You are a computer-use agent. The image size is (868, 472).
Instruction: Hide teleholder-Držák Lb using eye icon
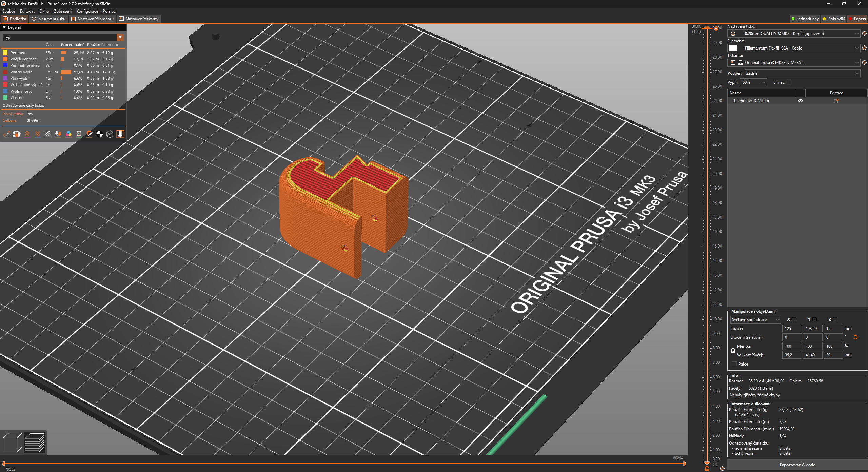coord(800,101)
